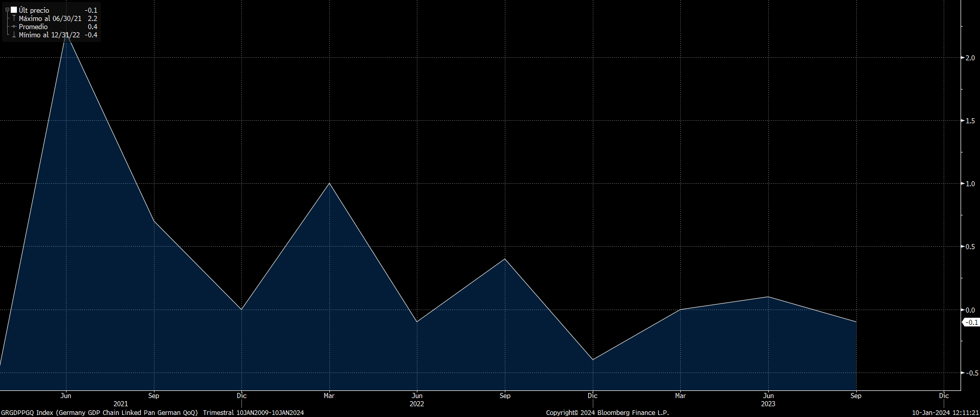Click the 2021 year label on x-axis
Image resolution: width=980 pixels, height=417 pixels.
(x=121, y=404)
